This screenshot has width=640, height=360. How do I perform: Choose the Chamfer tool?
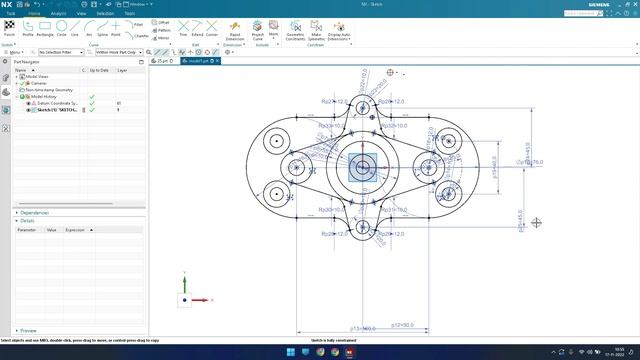coord(137,36)
